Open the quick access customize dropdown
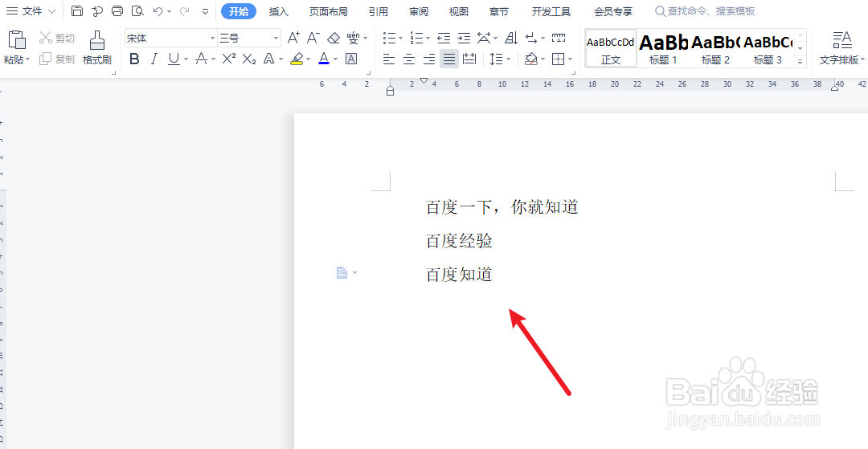The width and height of the screenshot is (868, 449). coord(206,11)
